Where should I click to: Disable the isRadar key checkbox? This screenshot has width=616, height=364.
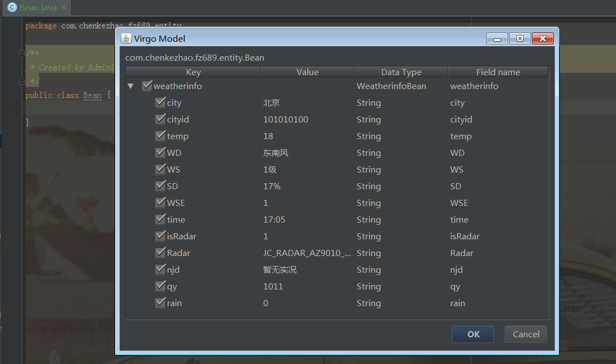point(160,236)
